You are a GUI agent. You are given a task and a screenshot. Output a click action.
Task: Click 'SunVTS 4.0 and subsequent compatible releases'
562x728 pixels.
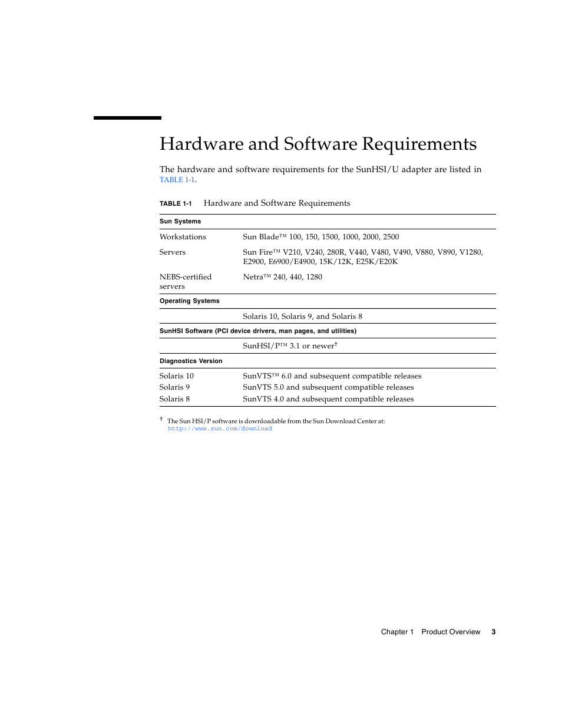[x=328, y=399]
